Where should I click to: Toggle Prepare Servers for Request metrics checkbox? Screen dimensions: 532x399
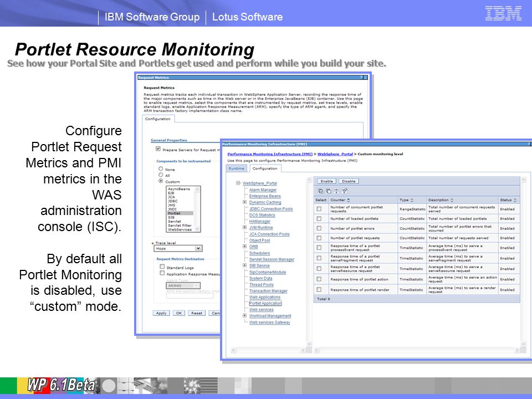(x=158, y=149)
